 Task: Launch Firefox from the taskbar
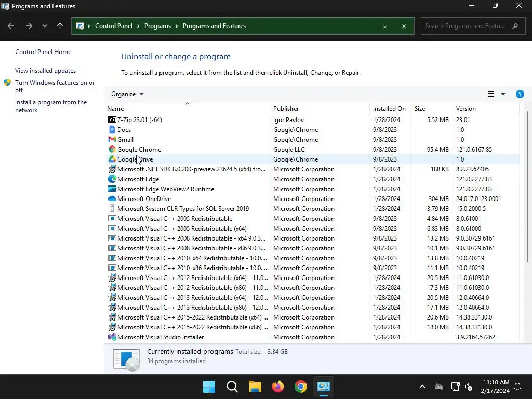278,387
